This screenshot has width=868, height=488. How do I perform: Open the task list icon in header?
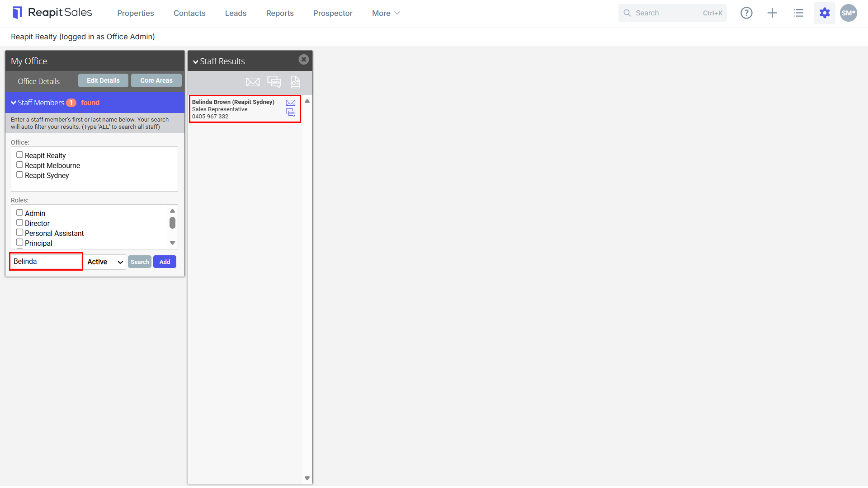click(x=798, y=13)
